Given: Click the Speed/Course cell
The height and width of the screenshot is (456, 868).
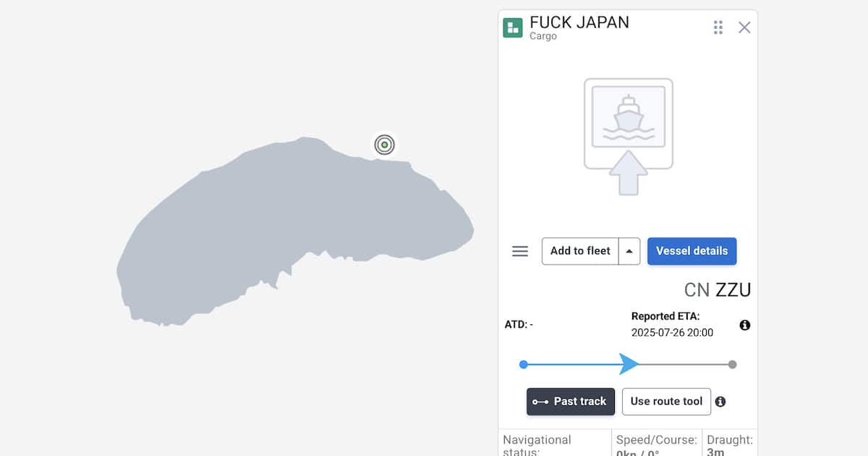Looking at the screenshot, I should tap(656, 444).
